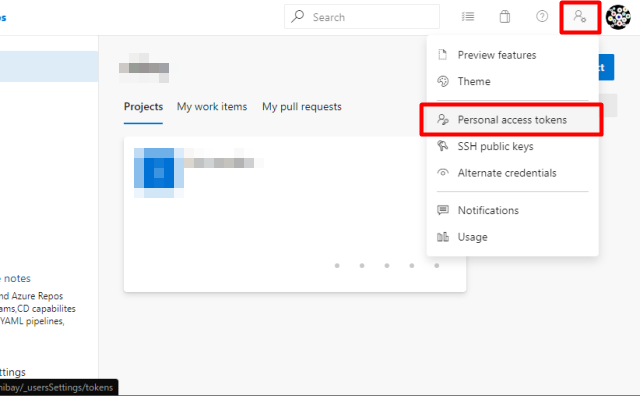Open the blurred project tile thumbnail
The height and width of the screenshot is (396, 640).
159,173
